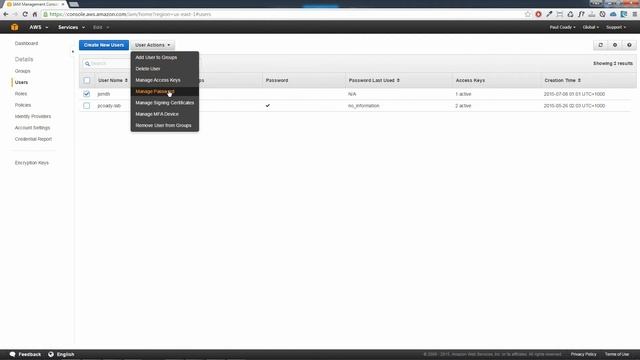The height and width of the screenshot is (360, 640).
Task: Click the globe language icon
Action: coord(51,354)
